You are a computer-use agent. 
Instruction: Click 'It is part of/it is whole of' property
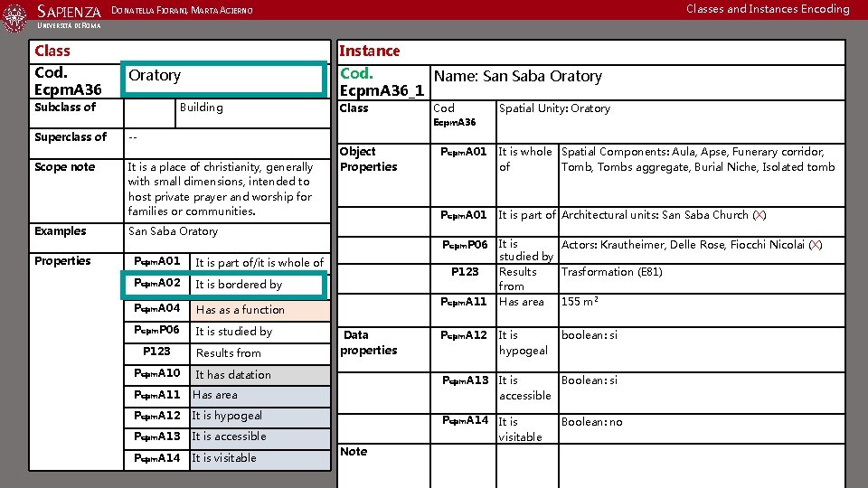coord(259,263)
